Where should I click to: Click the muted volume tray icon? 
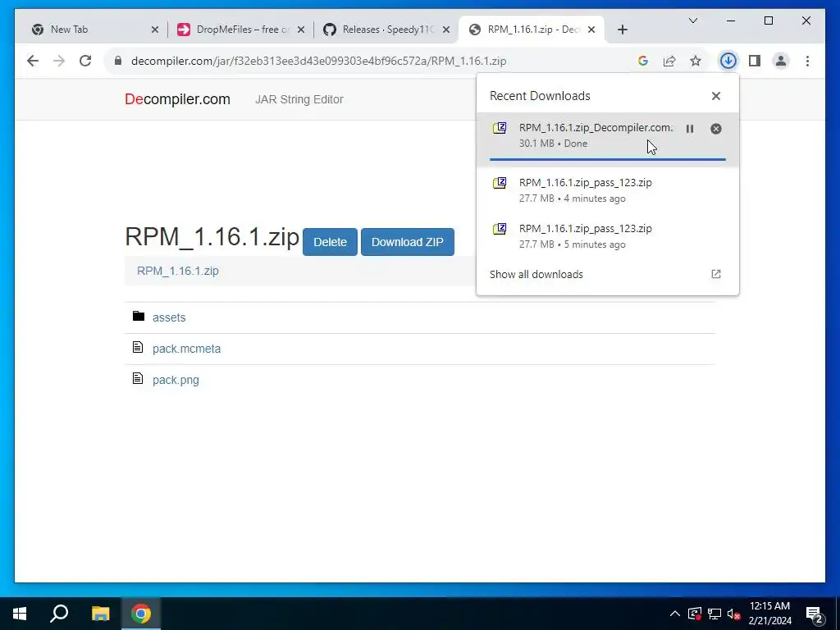[x=733, y=614]
